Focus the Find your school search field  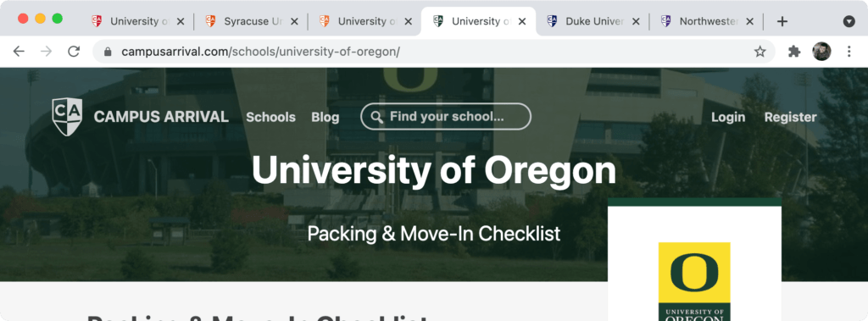(446, 117)
